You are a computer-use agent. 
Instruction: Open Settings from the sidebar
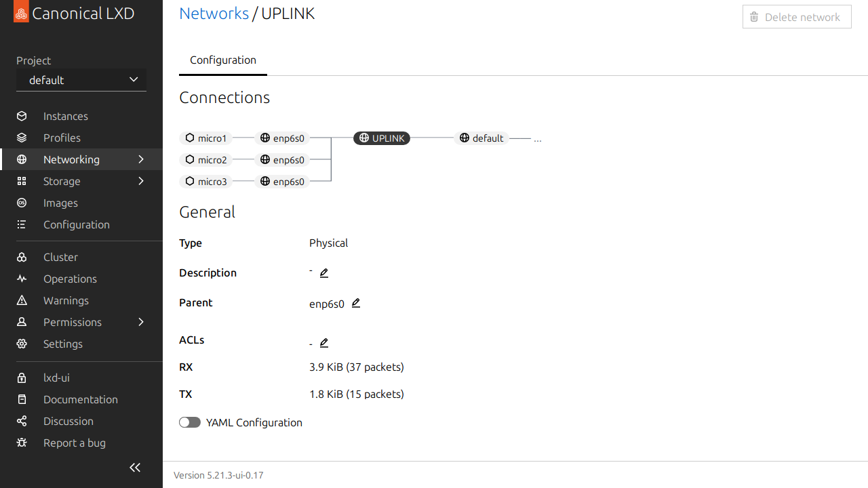[x=62, y=344]
